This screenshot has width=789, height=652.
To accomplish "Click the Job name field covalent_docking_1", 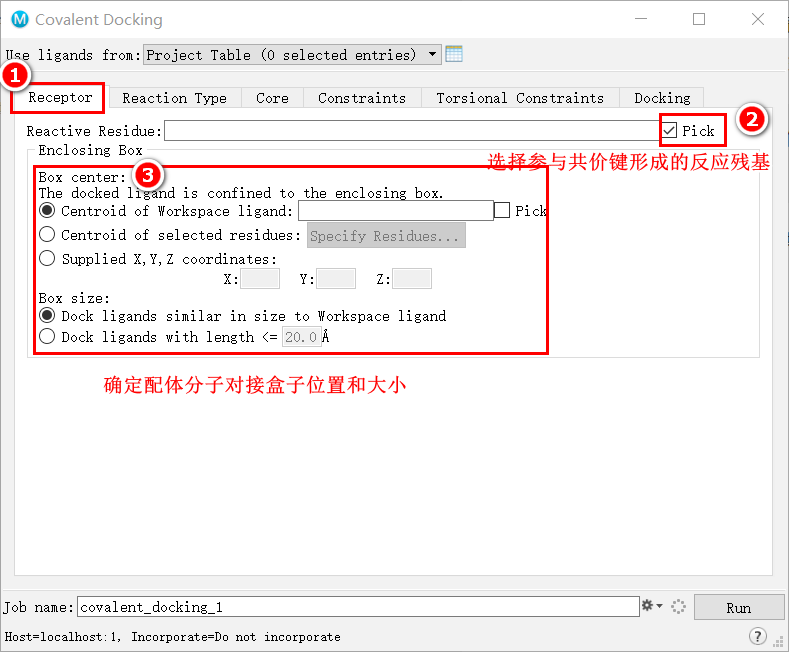I will (358, 607).
